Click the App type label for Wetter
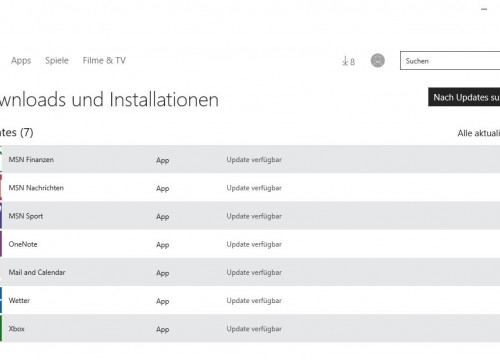 click(163, 301)
